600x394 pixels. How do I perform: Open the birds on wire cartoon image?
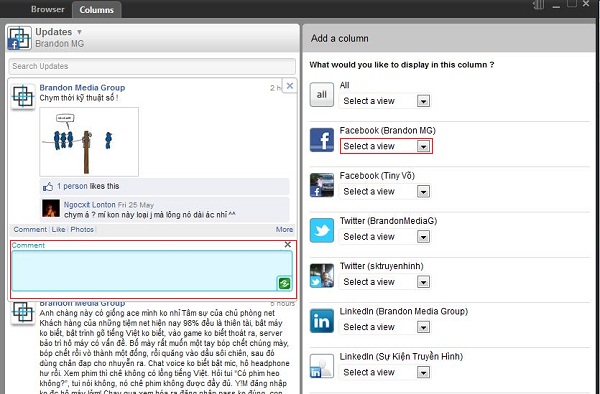coord(89,142)
